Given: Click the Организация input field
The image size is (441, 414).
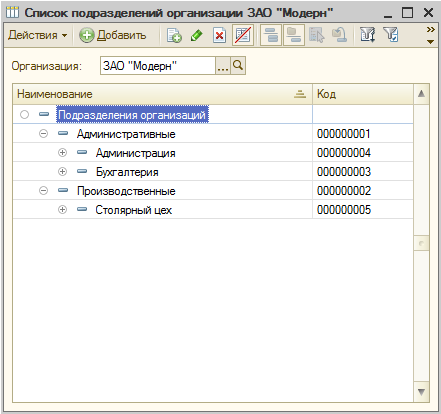Looking at the screenshot, I should 158,65.
